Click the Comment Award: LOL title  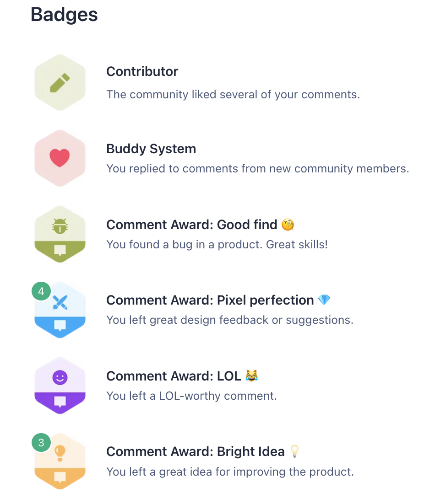174,376
